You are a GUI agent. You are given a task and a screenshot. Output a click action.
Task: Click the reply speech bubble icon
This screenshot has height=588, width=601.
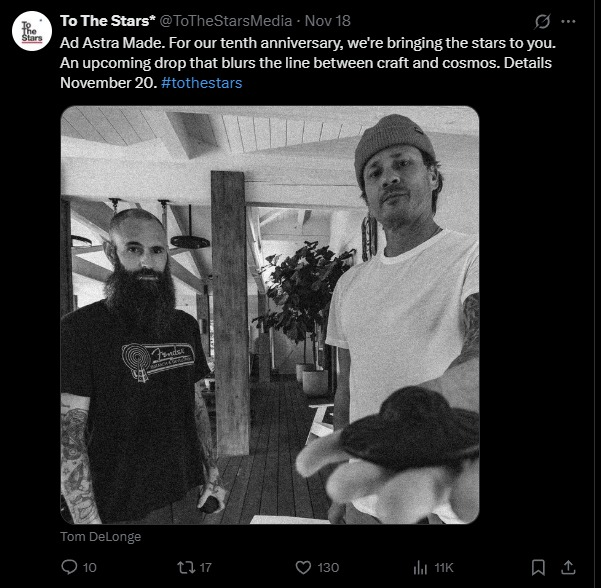(x=69, y=567)
